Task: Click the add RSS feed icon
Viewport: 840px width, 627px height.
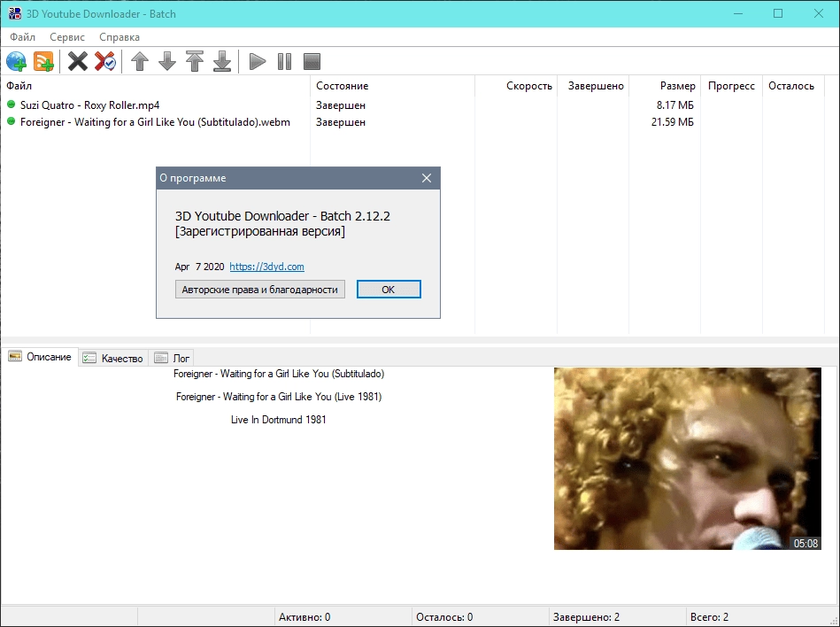Action: pyautogui.click(x=43, y=61)
